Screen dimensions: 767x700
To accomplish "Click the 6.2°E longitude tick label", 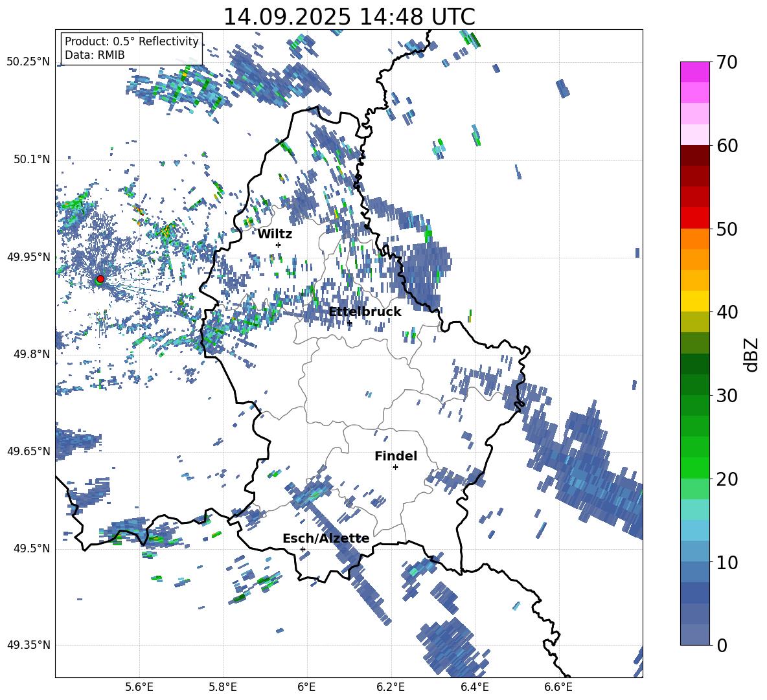I will pyautogui.click(x=391, y=686).
